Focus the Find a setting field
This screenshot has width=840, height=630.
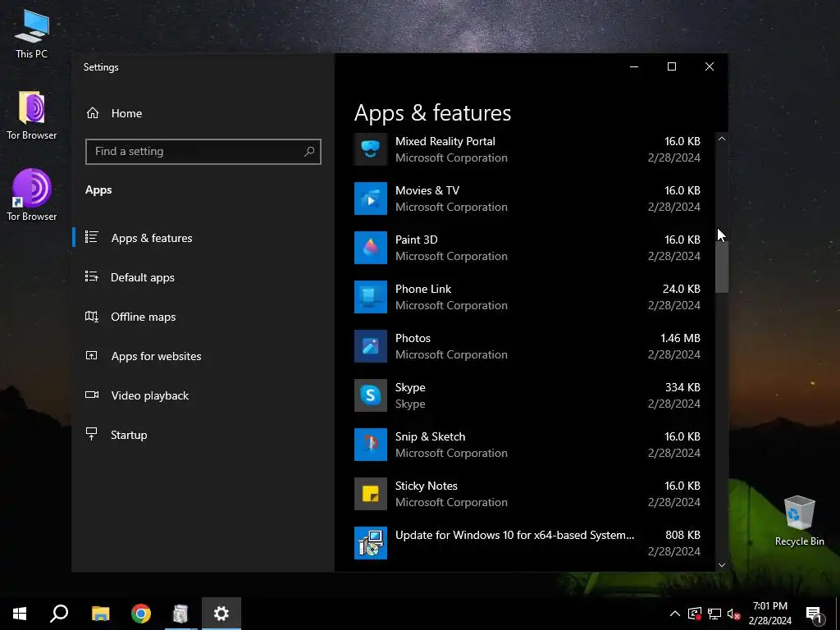[x=203, y=152]
